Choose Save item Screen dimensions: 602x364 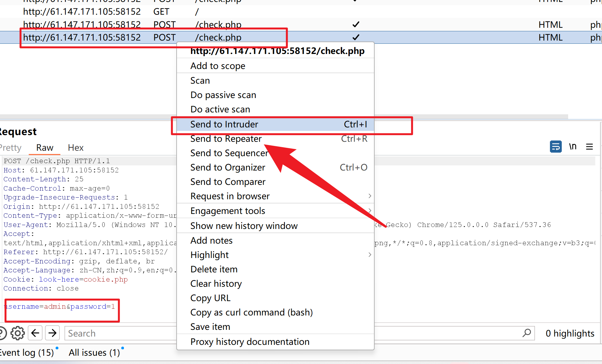click(x=275, y=327)
